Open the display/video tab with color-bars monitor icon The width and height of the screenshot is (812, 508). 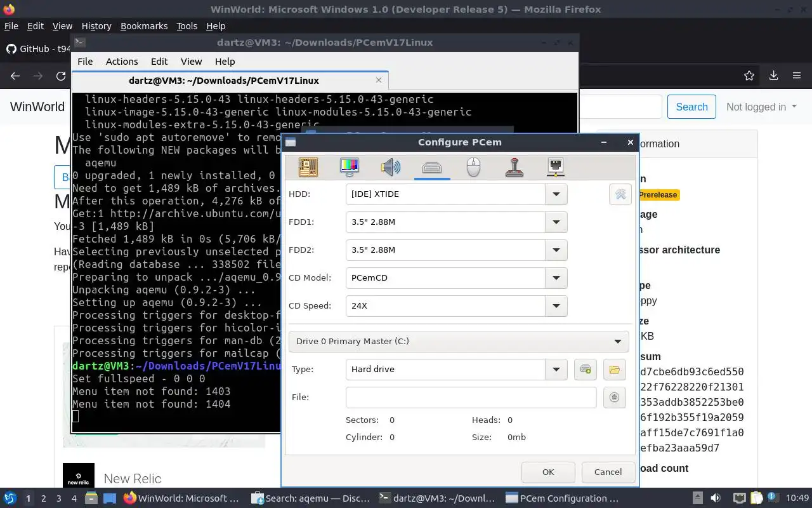pos(350,167)
